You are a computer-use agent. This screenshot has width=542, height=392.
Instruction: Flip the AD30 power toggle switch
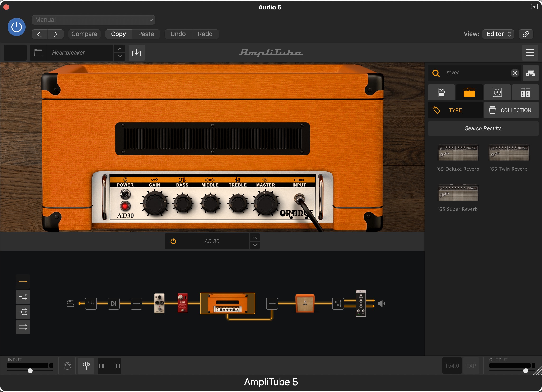(x=125, y=194)
